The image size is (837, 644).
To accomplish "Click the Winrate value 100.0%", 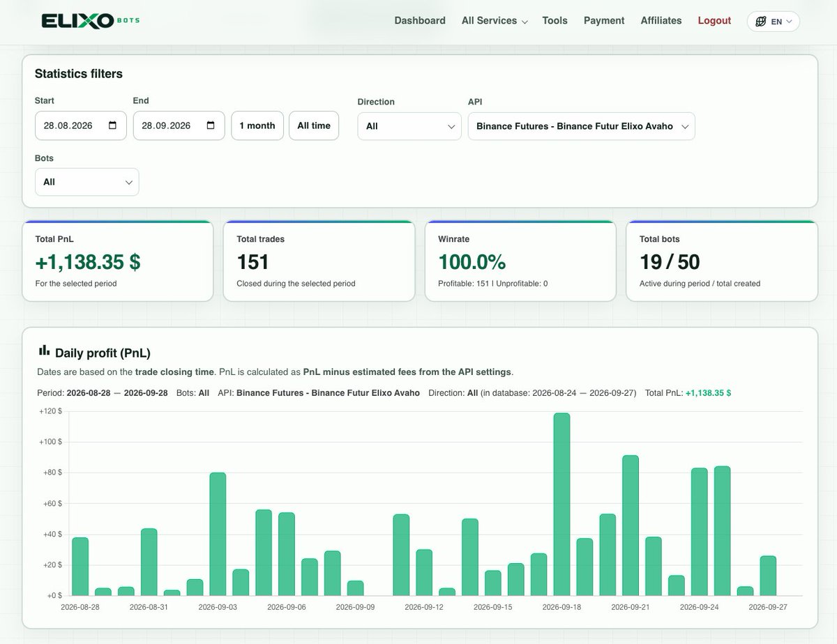I will point(472,262).
